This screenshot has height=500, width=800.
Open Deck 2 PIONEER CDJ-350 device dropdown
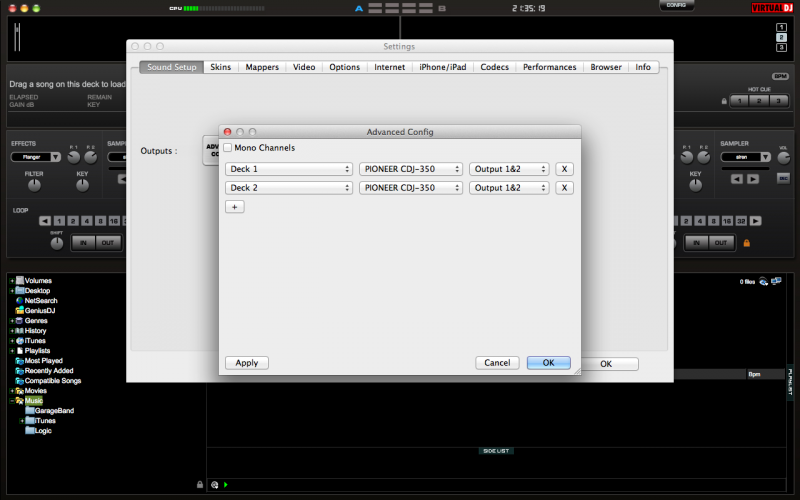pyautogui.click(x=411, y=188)
